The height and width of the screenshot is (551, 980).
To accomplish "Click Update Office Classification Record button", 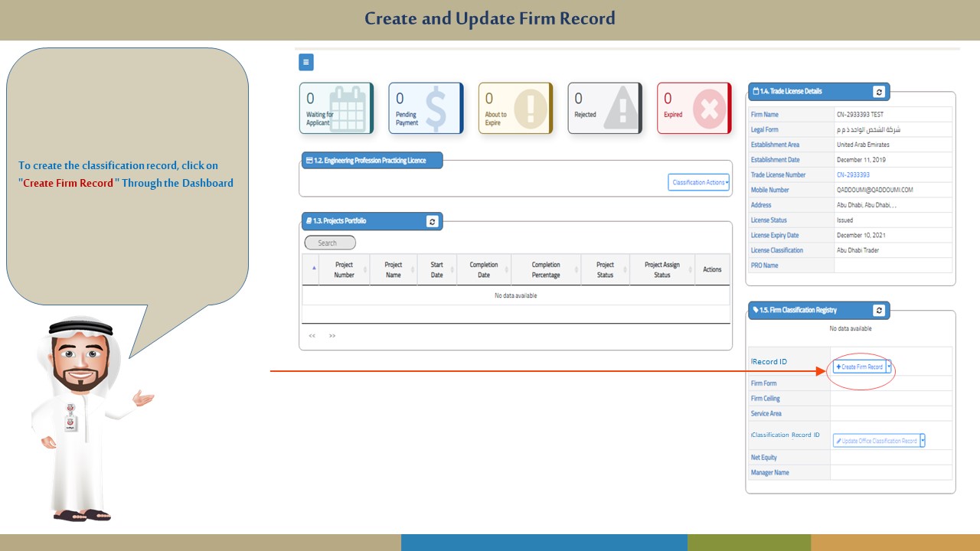I will [x=877, y=441].
